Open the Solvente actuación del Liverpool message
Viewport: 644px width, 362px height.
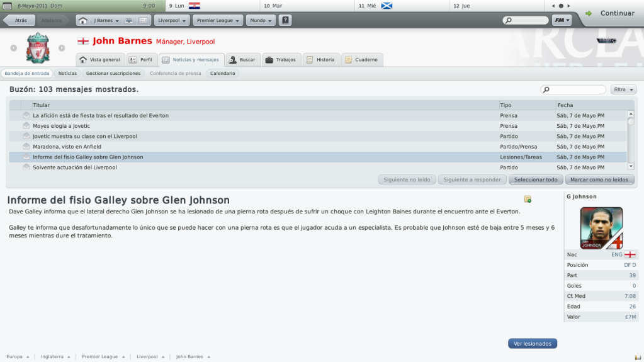pyautogui.click(x=318, y=167)
